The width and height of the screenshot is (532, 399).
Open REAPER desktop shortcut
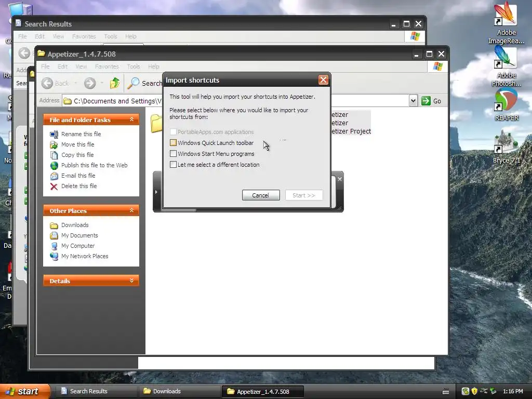pos(506,105)
